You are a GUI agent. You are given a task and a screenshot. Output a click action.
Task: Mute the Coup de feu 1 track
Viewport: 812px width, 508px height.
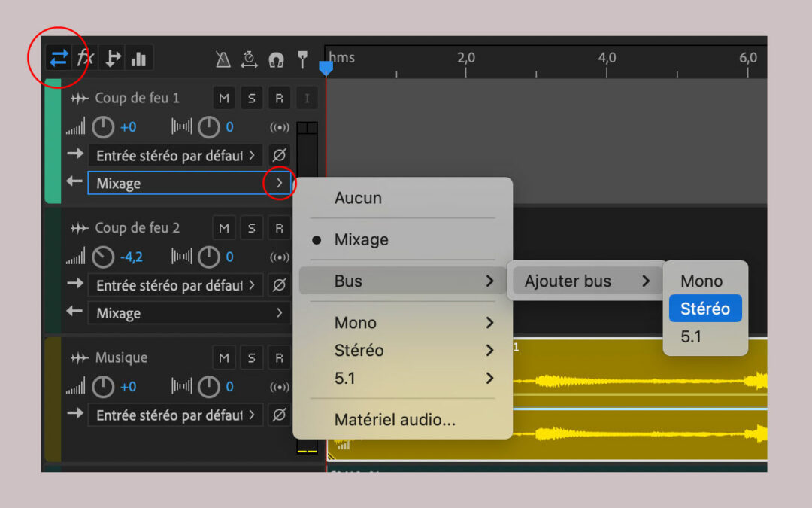point(223,99)
